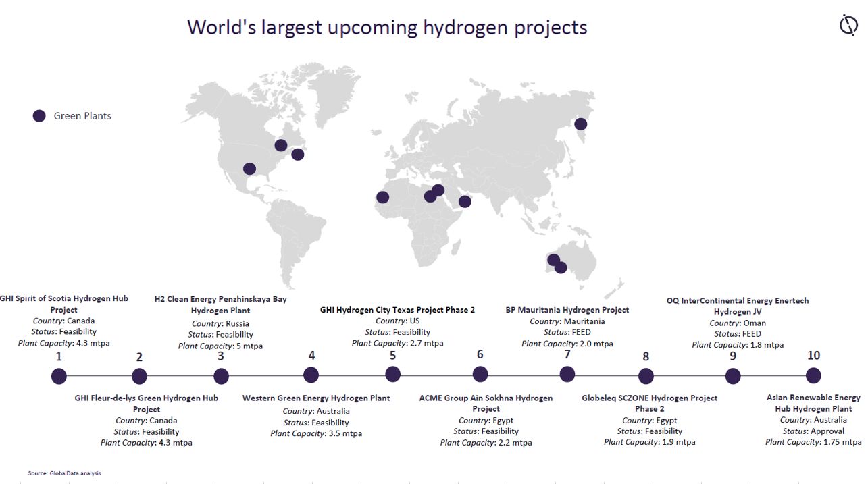Click the Country: Russia text
Image resolution: width=868 pixels, height=484 pixels.
coord(220,323)
